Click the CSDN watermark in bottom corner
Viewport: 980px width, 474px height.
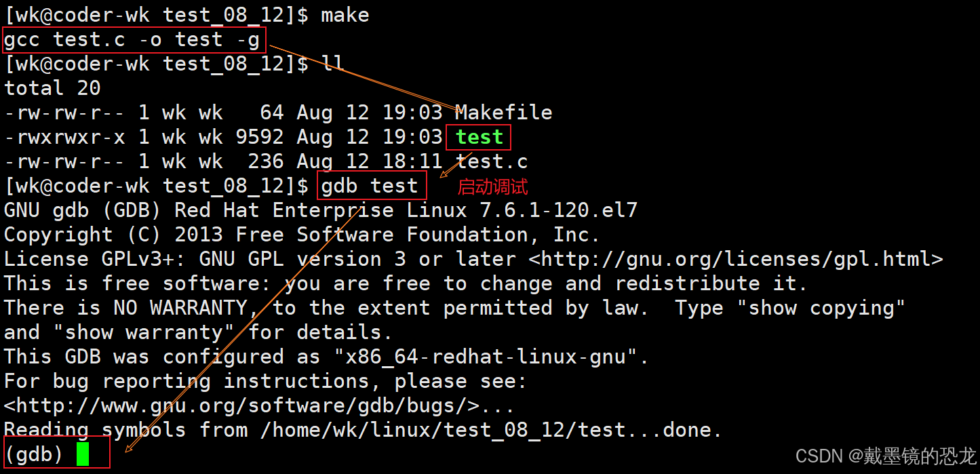coord(886,456)
